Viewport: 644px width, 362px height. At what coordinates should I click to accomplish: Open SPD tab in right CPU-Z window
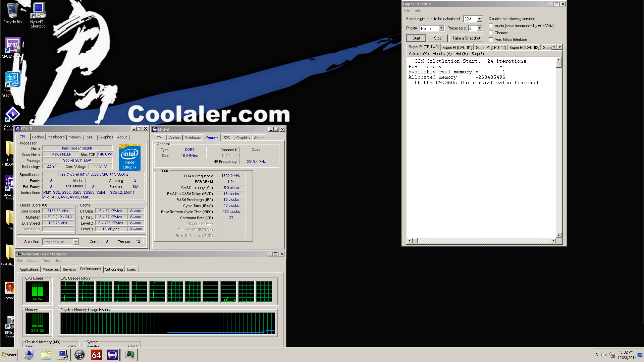[227, 138]
